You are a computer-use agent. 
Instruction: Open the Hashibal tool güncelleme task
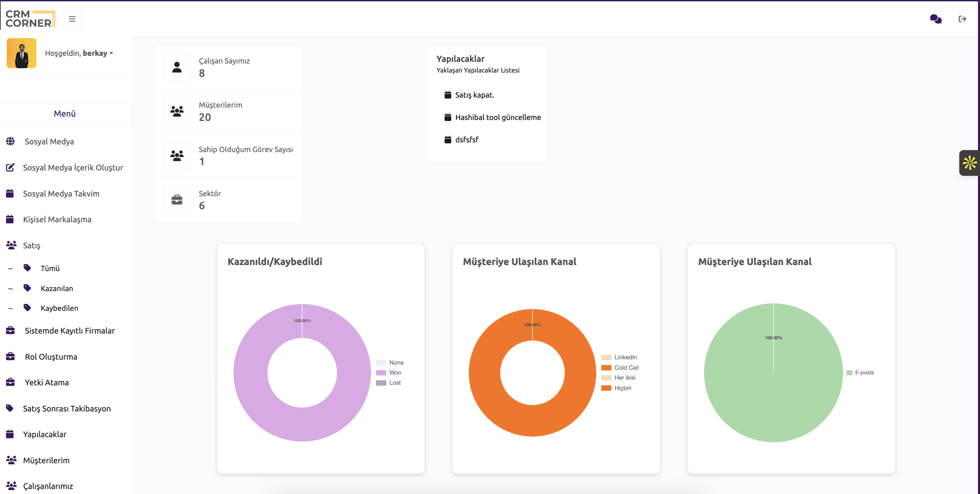click(498, 118)
